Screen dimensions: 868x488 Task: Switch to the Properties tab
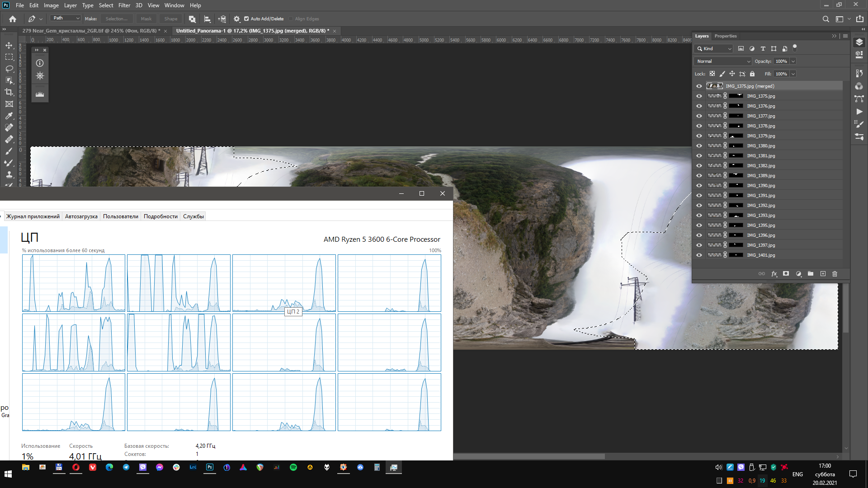[725, 36]
